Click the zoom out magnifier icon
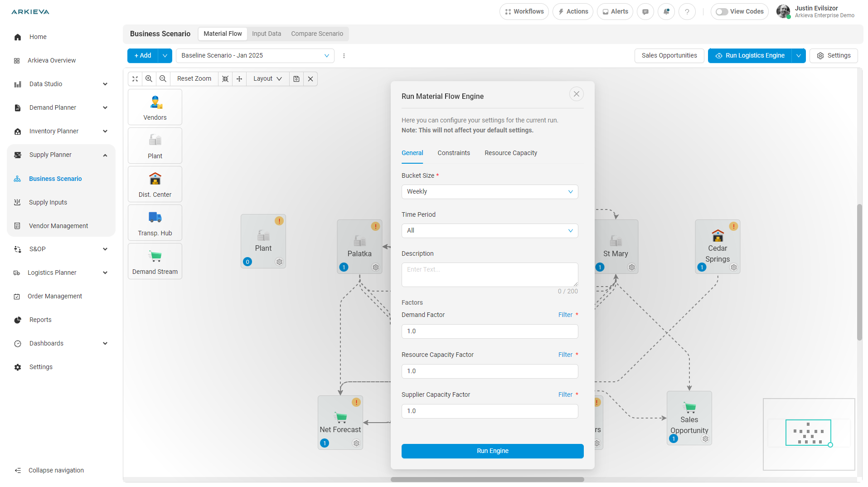 pyautogui.click(x=163, y=79)
